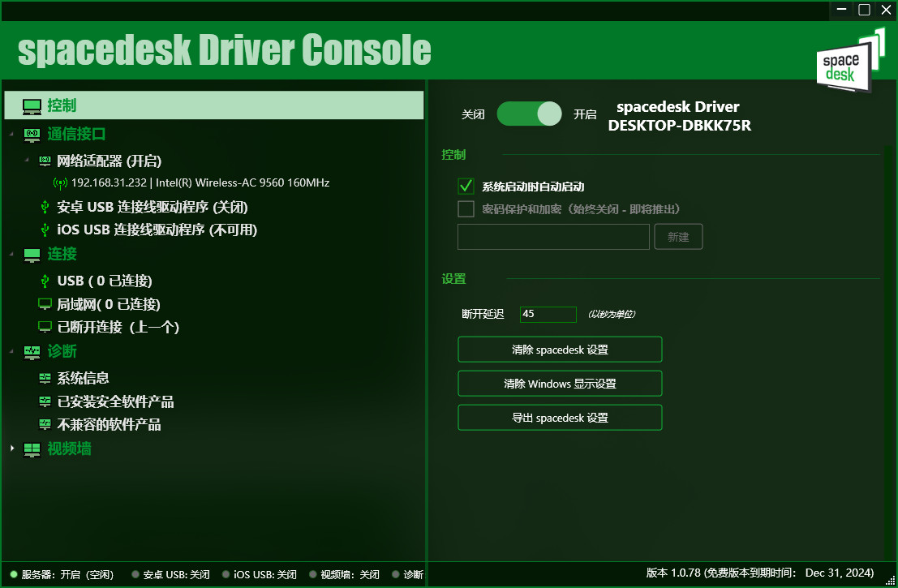
Task: Open the 诊断 tree item
Action: point(62,351)
